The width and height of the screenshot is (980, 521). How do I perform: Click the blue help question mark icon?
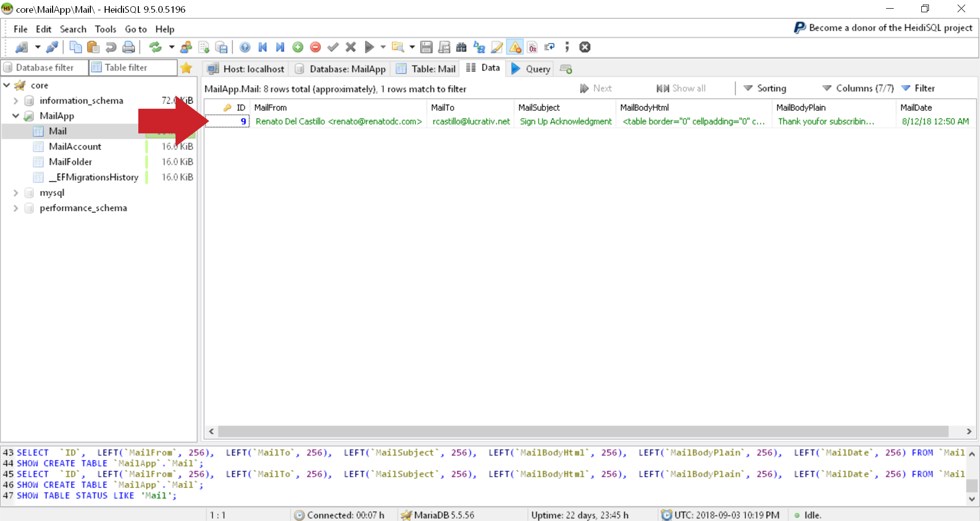[x=245, y=48]
